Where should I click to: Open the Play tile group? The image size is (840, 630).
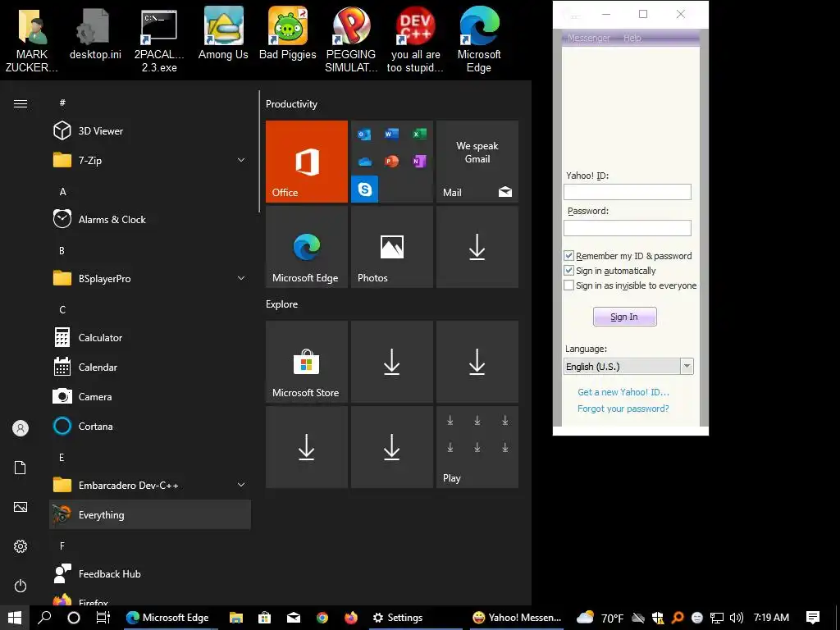pos(477,447)
